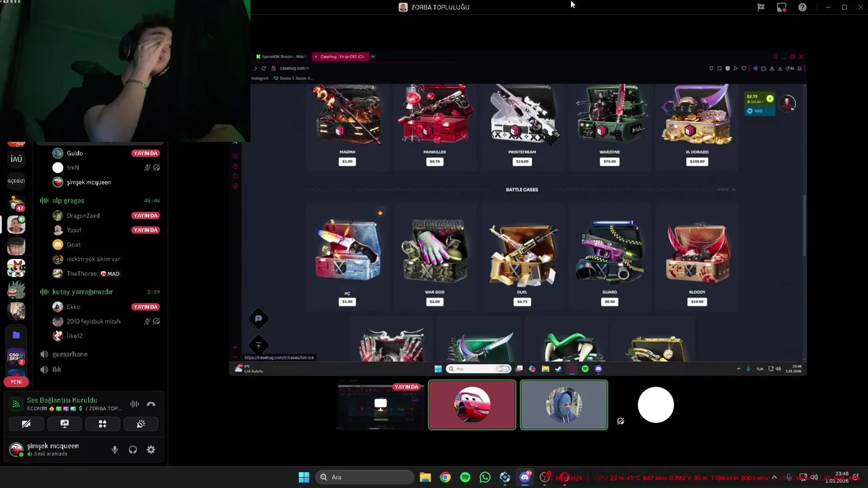Open the Windows Start menu
The image size is (868, 488).
pyautogui.click(x=304, y=477)
